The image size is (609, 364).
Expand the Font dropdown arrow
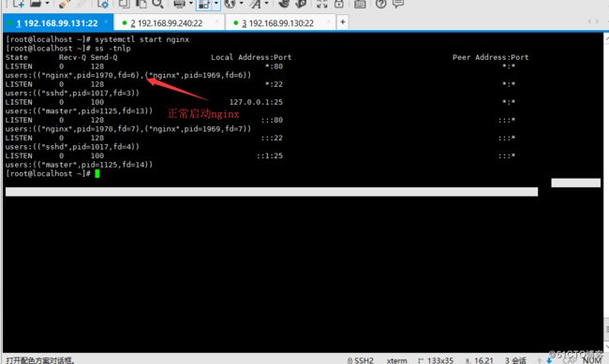tap(266, 4)
